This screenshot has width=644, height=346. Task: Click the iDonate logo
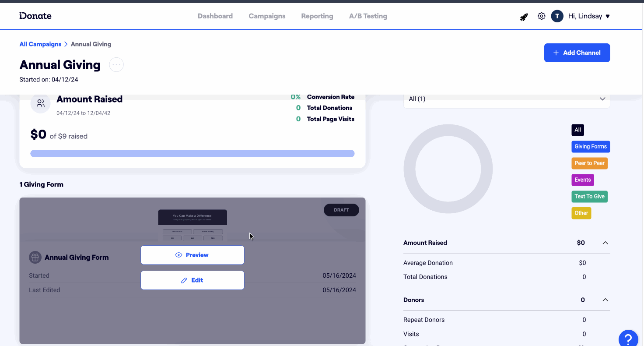pyautogui.click(x=35, y=16)
